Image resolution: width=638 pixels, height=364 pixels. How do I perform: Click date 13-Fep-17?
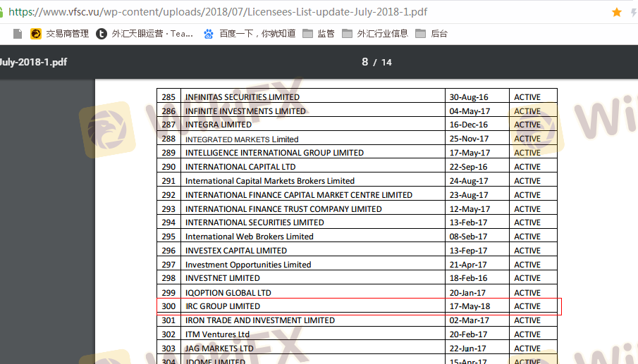tap(468, 251)
